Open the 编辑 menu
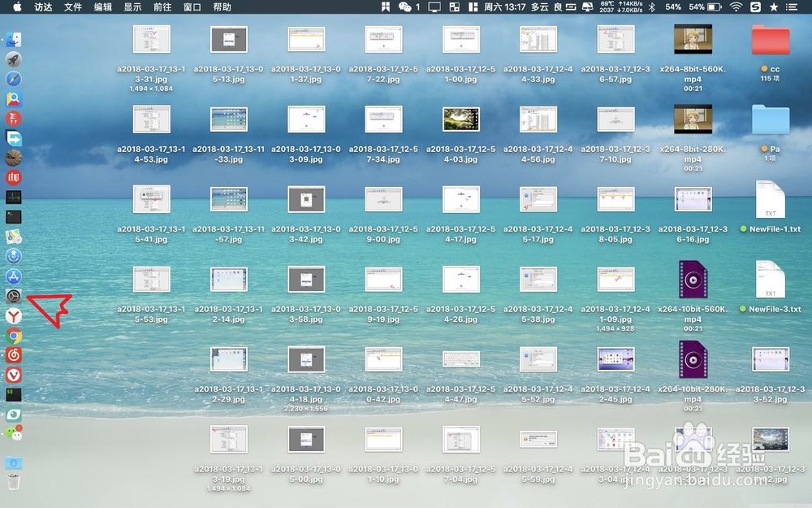Image resolution: width=812 pixels, height=508 pixels. point(103,7)
